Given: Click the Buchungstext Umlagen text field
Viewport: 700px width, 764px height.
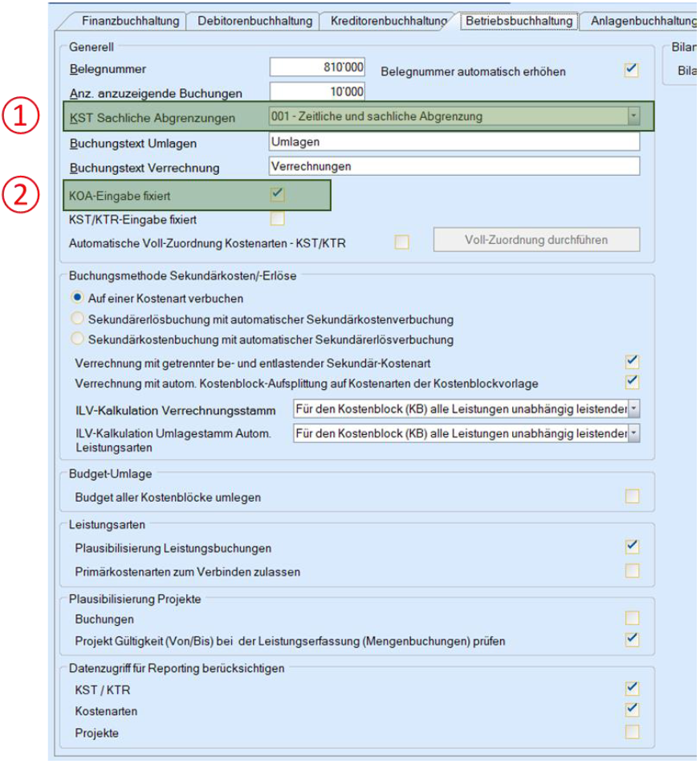Looking at the screenshot, I should [x=454, y=142].
